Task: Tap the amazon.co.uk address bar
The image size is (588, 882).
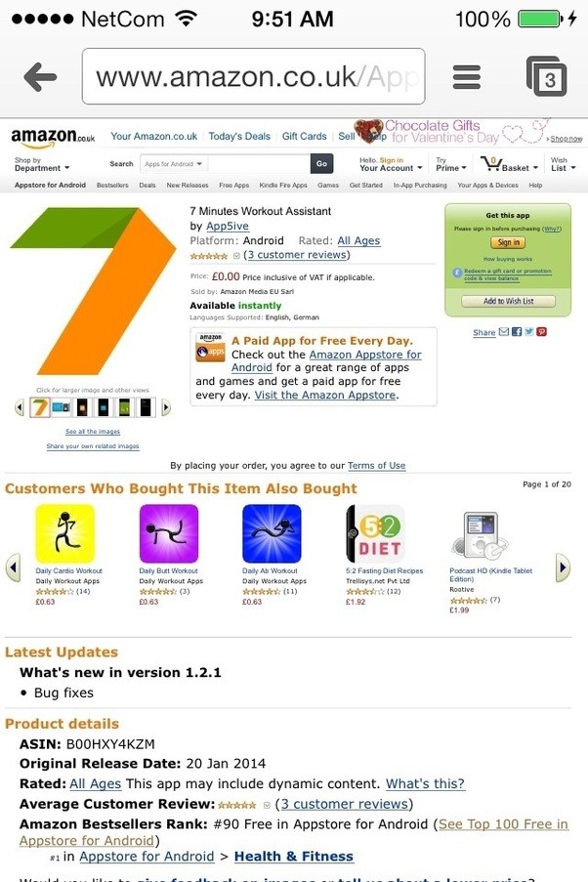Action: [x=253, y=76]
